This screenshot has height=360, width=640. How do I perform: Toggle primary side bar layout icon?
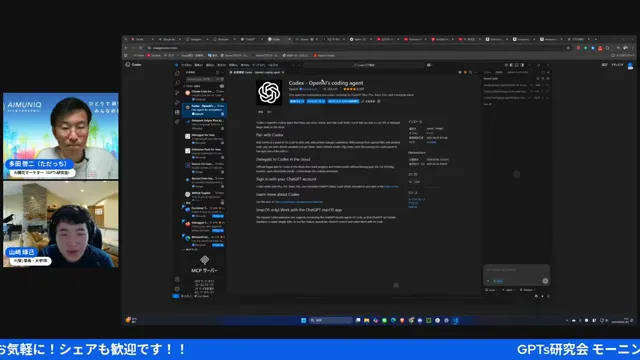[x=511, y=65]
